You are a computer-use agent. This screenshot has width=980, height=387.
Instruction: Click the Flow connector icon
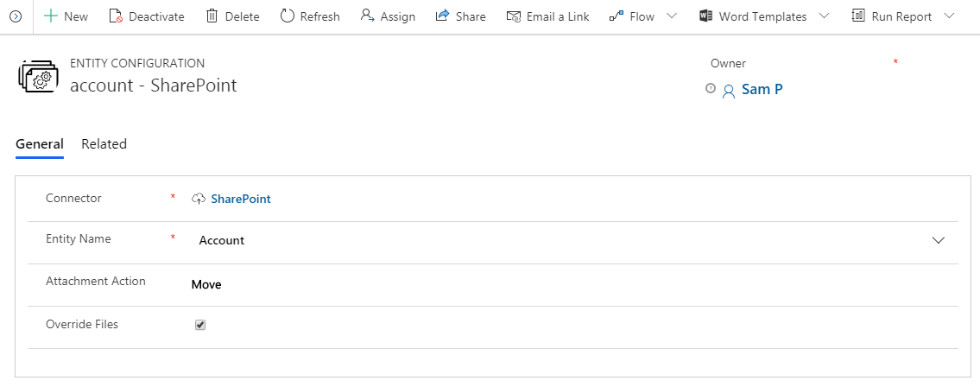point(616,16)
